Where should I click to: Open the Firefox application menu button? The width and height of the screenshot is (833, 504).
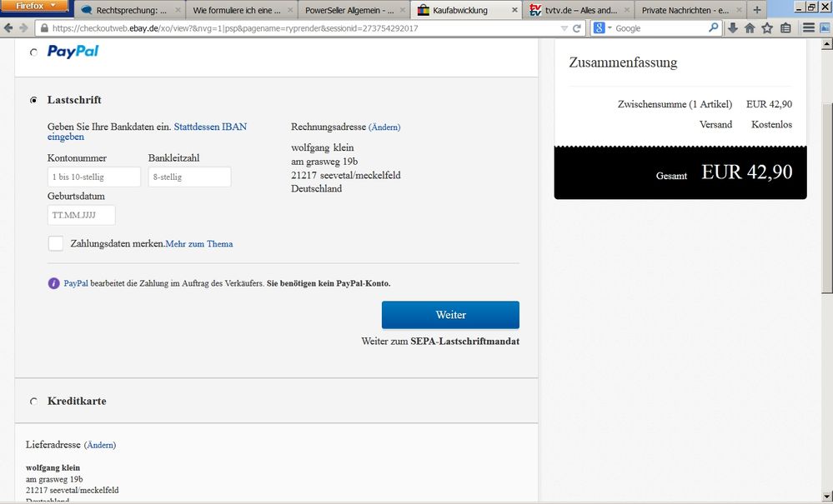(x=35, y=6)
